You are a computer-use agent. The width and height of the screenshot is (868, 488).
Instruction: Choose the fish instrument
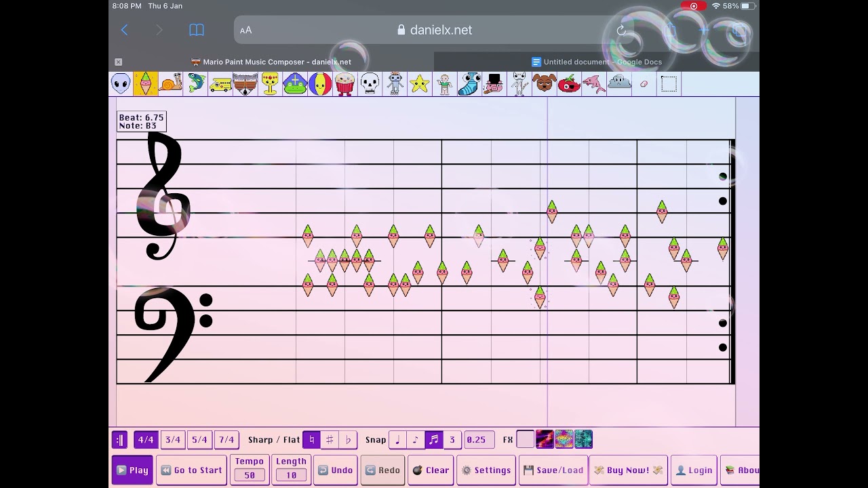[196, 84]
